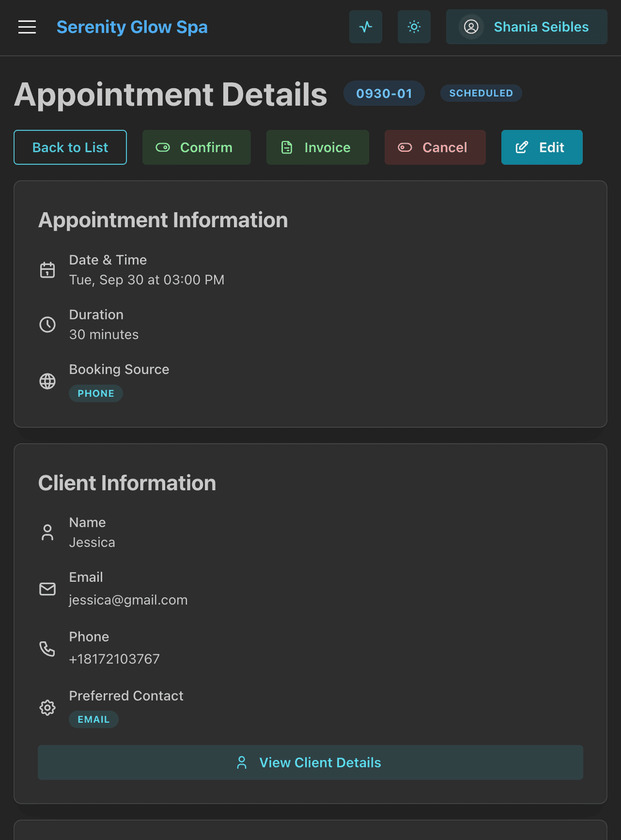Toggle the eye icon in Confirm button
This screenshot has height=840, width=621.
163,147
